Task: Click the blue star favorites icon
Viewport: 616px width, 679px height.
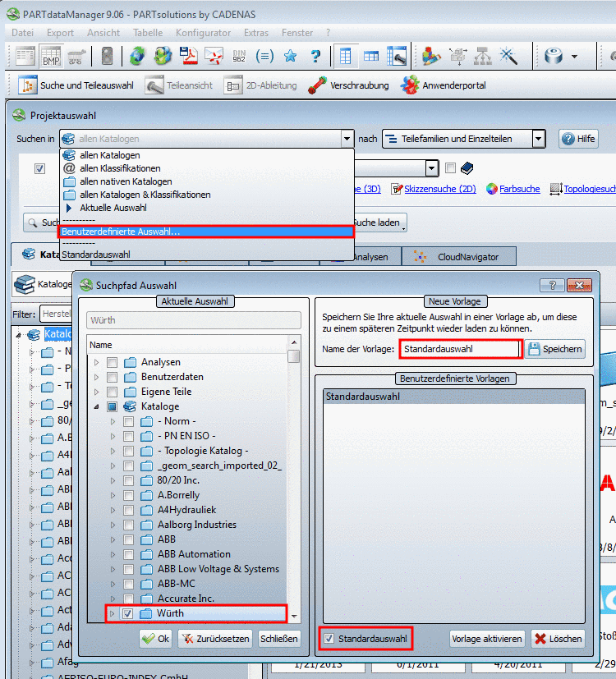Action: (290, 57)
